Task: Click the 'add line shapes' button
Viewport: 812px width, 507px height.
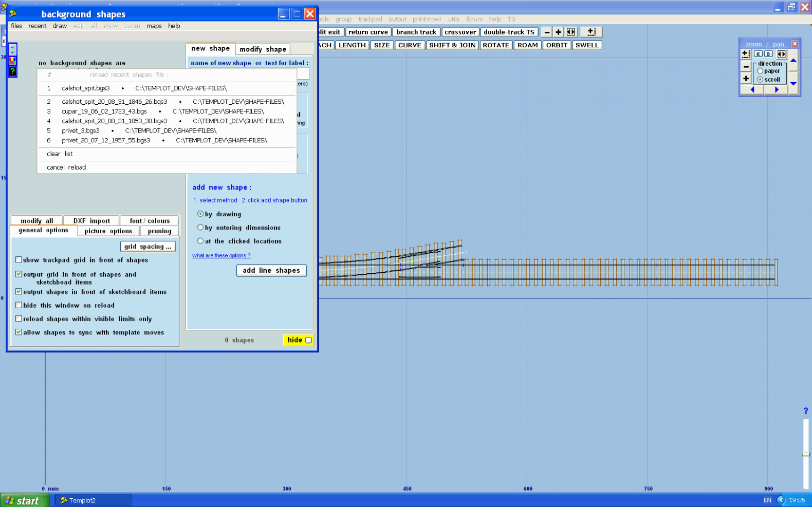Action: 271,271
